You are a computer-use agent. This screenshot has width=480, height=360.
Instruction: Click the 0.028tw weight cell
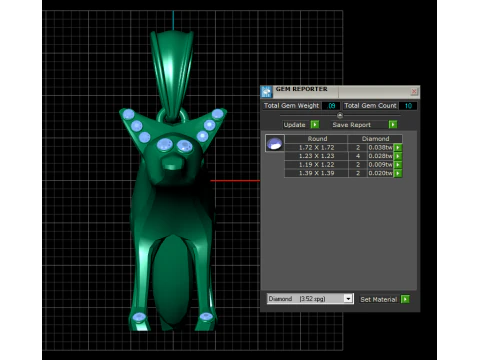[380, 156]
